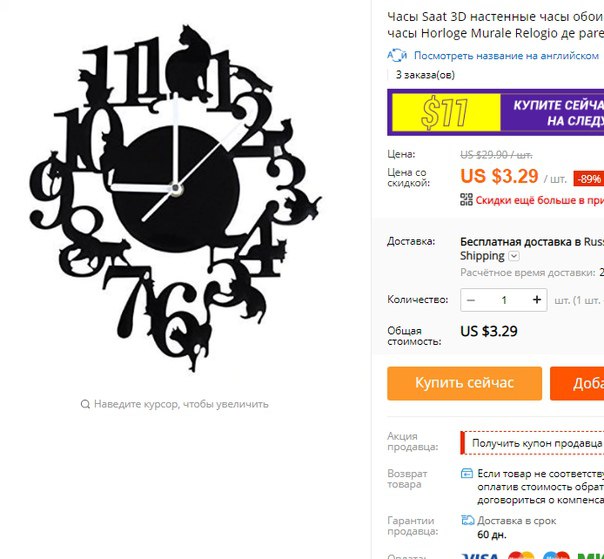Click the -89% discount badge

pyautogui.click(x=589, y=179)
